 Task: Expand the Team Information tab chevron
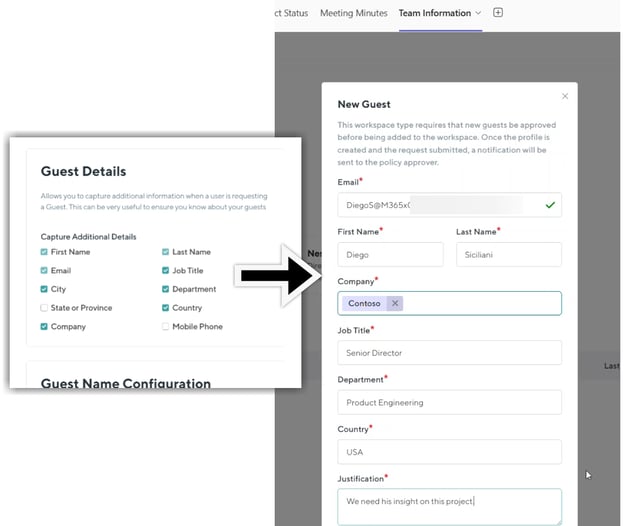click(478, 13)
